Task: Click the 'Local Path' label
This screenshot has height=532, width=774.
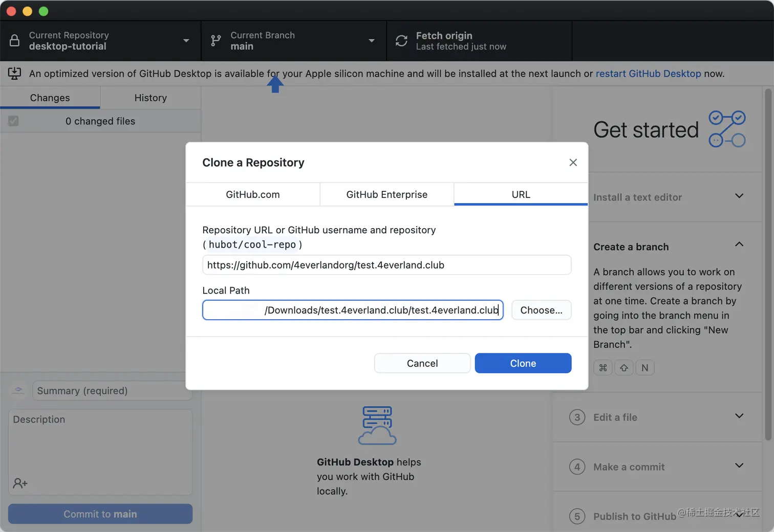Action: [226, 291]
